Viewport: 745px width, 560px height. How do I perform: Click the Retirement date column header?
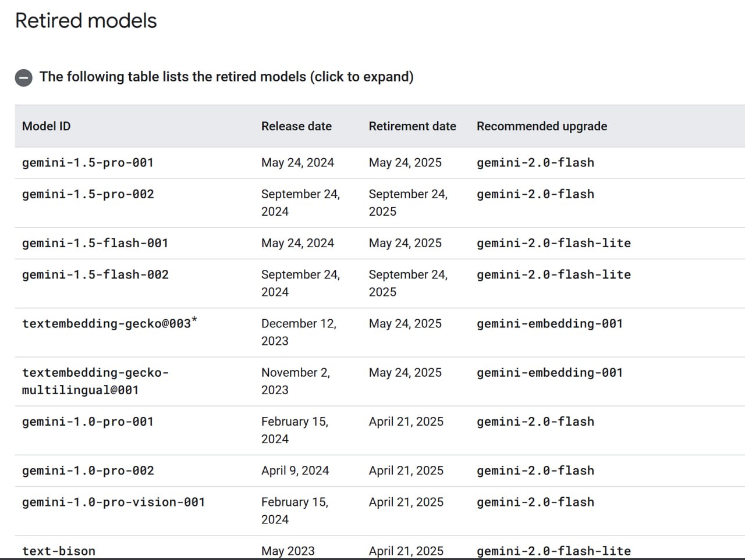point(412,126)
